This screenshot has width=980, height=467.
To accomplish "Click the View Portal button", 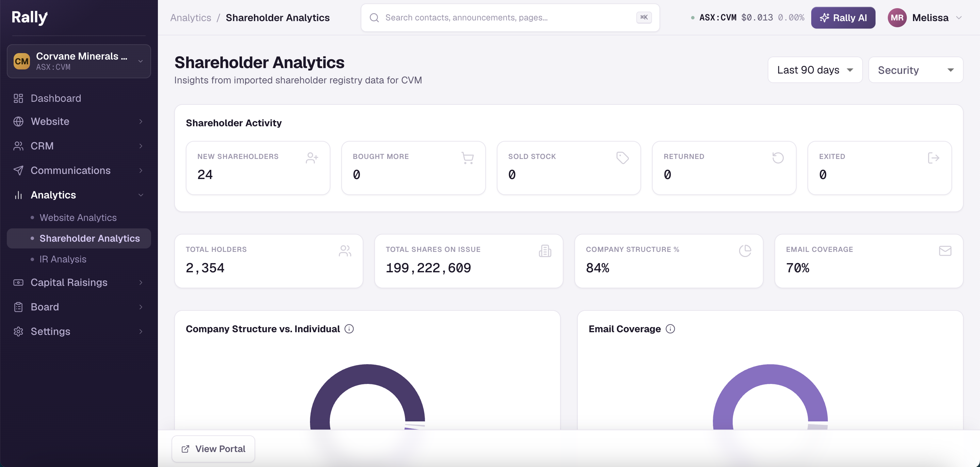I will tap(213, 449).
